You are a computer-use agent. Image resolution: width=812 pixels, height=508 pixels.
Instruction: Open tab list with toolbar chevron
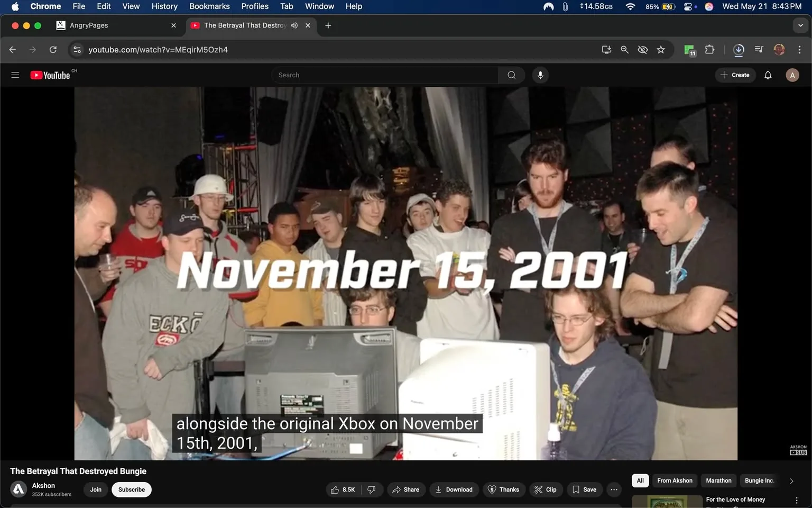click(x=801, y=25)
